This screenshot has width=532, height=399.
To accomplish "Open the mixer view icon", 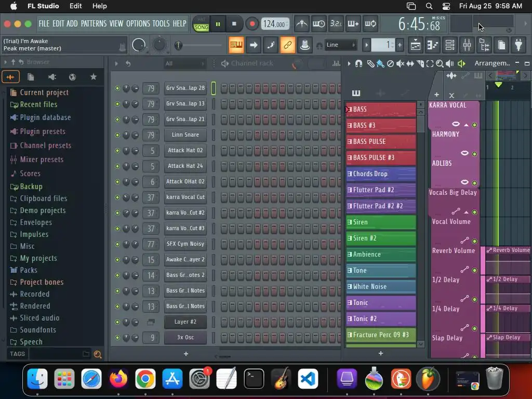I will click(x=467, y=45).
